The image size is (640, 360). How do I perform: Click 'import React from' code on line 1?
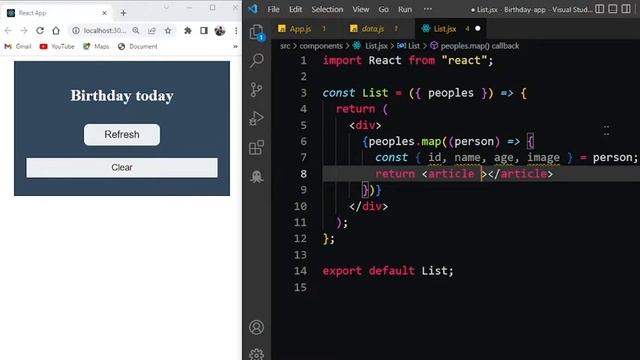coord(379,60)
